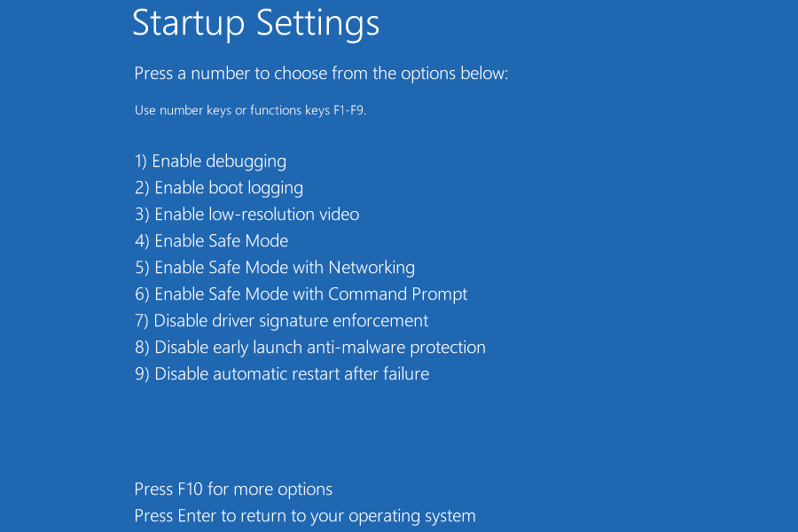
Task: Click the press a number prompt line
Action: coord(320,74)
